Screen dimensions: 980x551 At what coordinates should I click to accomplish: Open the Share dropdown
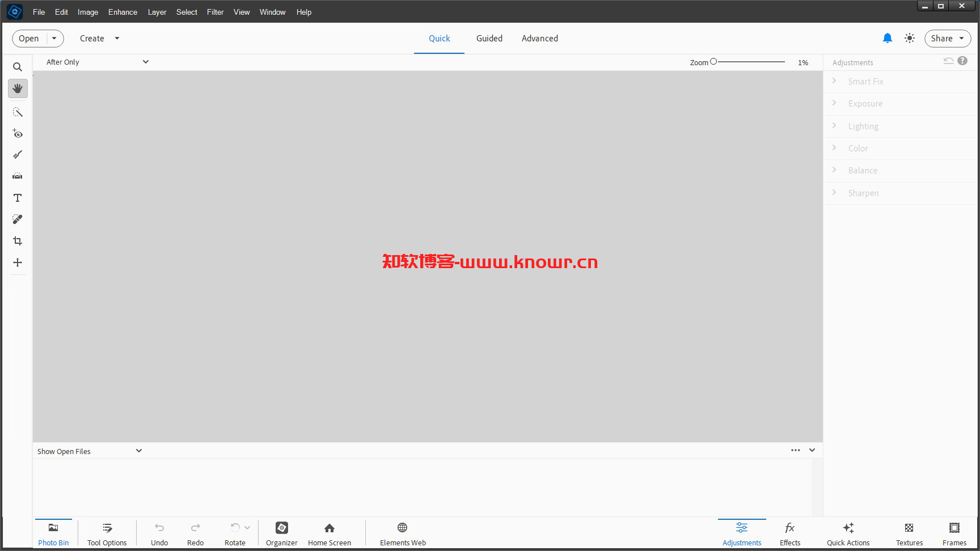pyautogui.click(x=948, y=39)
